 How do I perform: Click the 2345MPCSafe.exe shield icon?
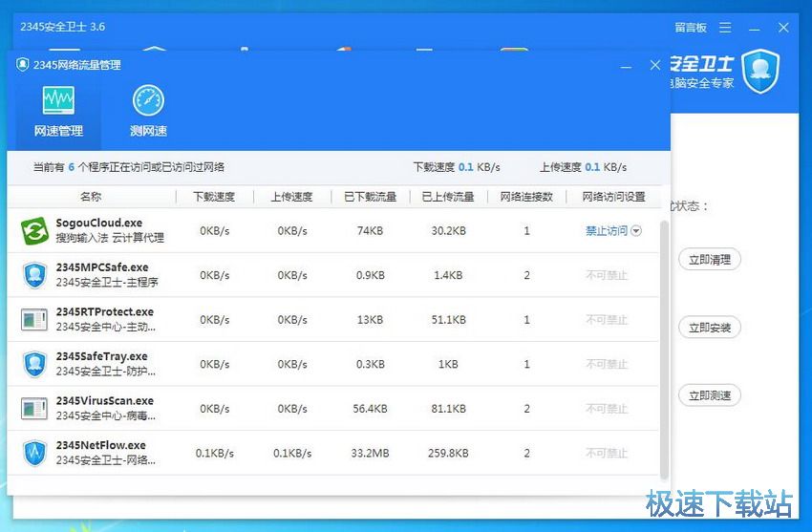(x=34, y=275)
